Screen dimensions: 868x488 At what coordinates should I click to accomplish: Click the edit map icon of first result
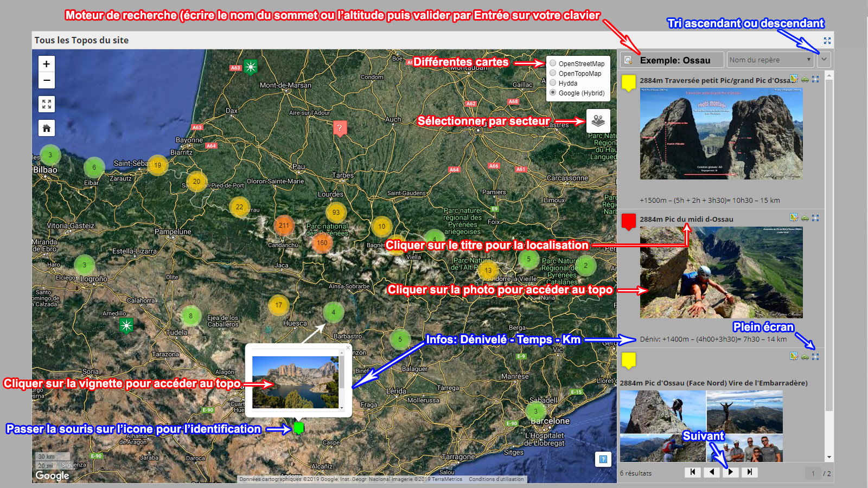(794, 79)
